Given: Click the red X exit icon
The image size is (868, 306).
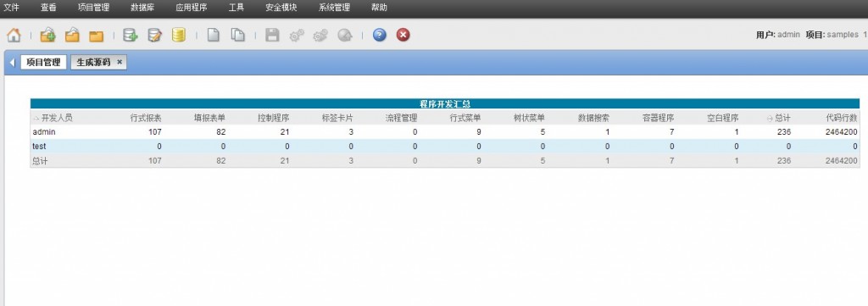Looking at the screenshot, I should (x=403, y=35).
